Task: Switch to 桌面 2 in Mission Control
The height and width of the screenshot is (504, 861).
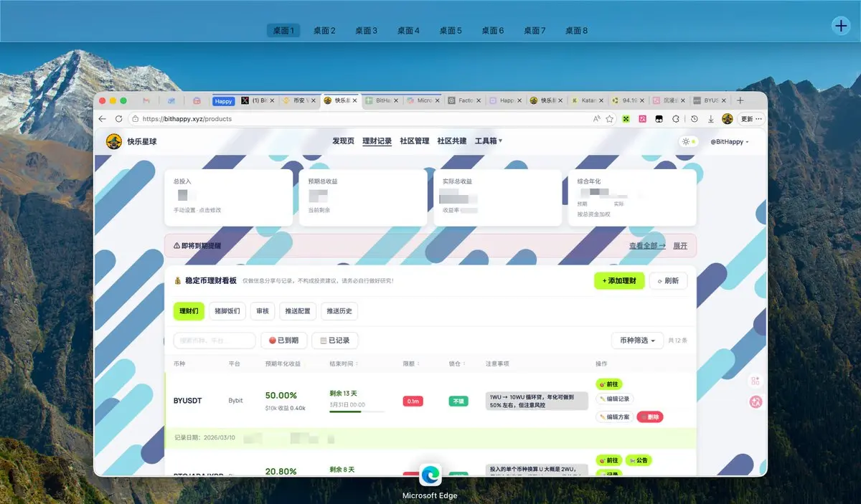Action: pyautogui.click(x=324, y=30)
